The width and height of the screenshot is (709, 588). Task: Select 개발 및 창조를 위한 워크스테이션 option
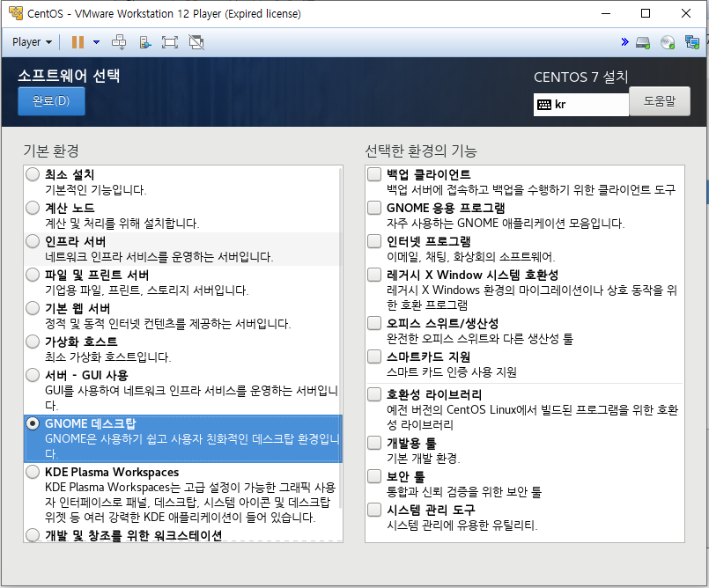(x=33, y=535)
